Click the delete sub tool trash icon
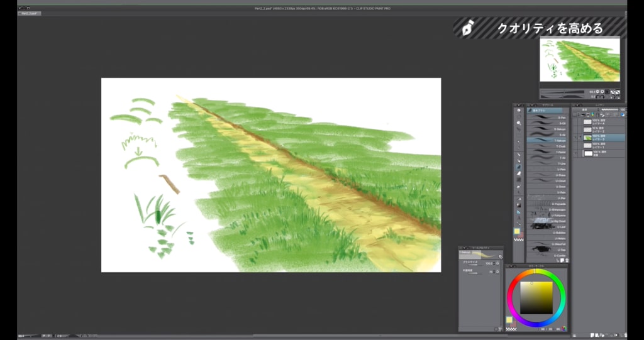Screen dimensions: 644x340 pyautogui.click(x=567, y=260)
